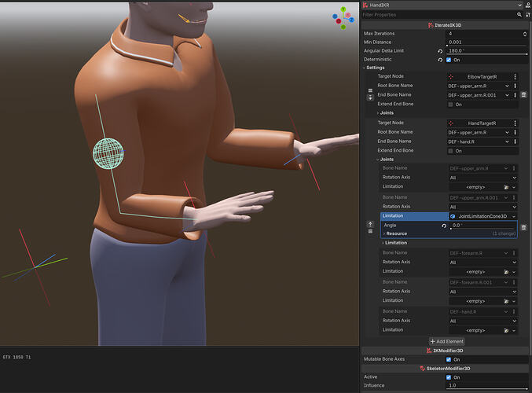Screen dimensions: 532x393
Task: Delete the second settings element with trash icon
Action: pyautogui.click(x=523, y=226)
